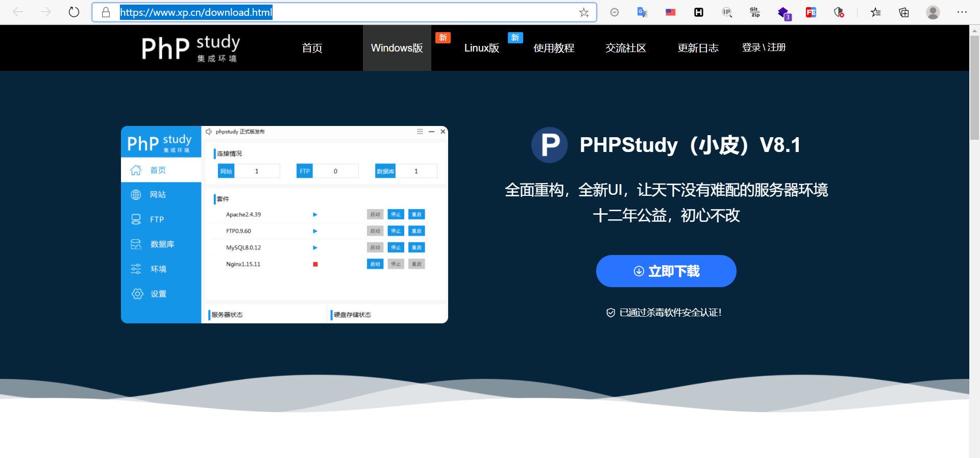The image size is (980, 458).
Task: Click the blue P PHPStudy logo circle
Action: (x=549, y=145)
